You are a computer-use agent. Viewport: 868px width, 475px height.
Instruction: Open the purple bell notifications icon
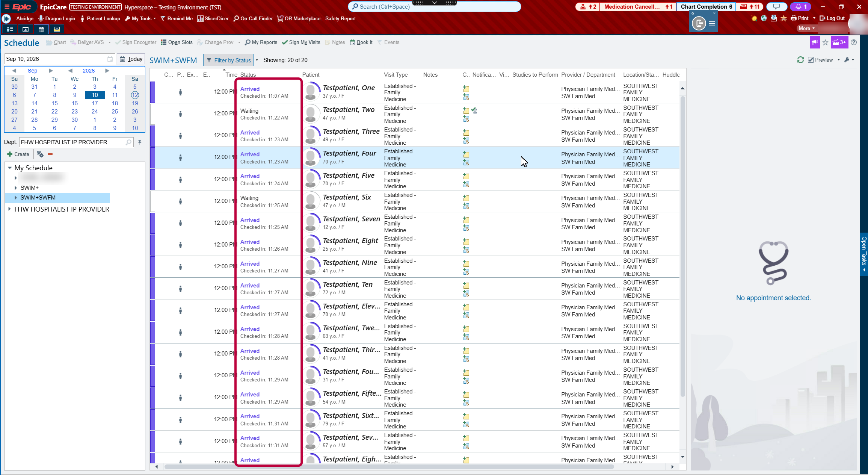click(x=800, y=7)
